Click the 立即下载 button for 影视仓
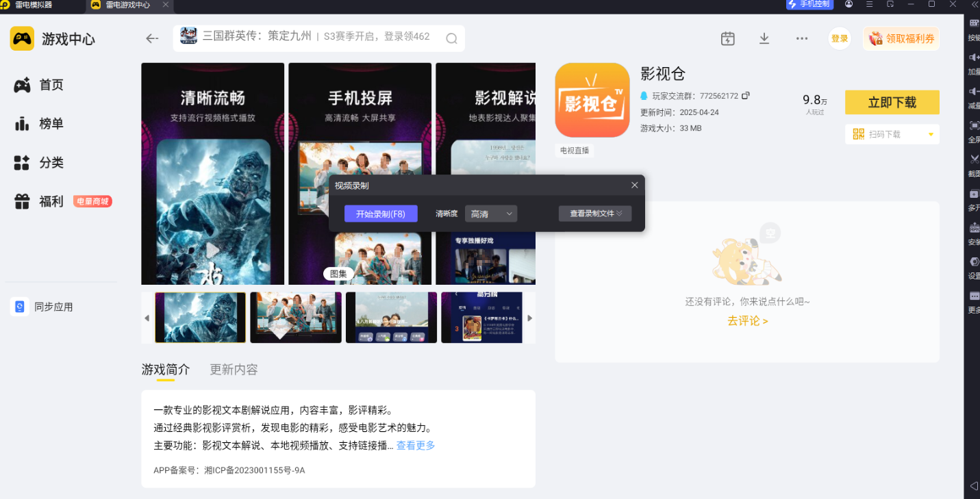This screenshot has height=499, width=980. pyautogui.click(x=891, y=102)
